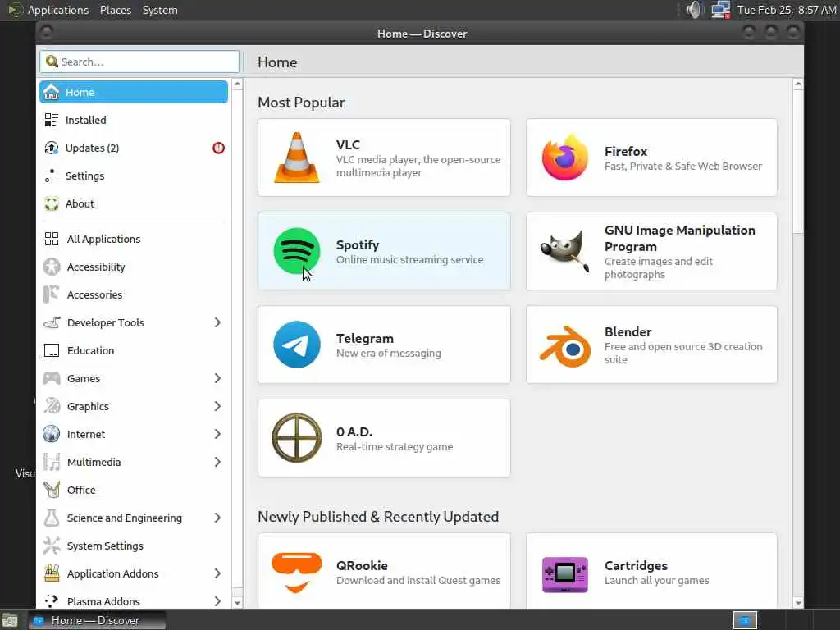This screenshot has height=630, width=840.
Task: Click the sidebar scrollbar up arrow
Action: 237,84
